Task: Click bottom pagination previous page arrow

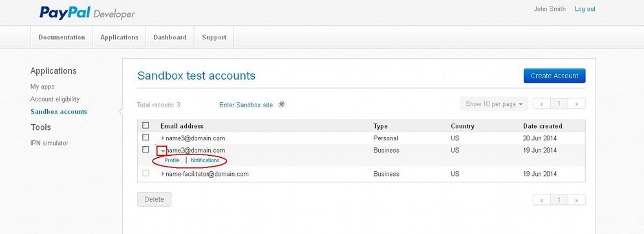Action: pyautogui.click(x=542, y=200)
